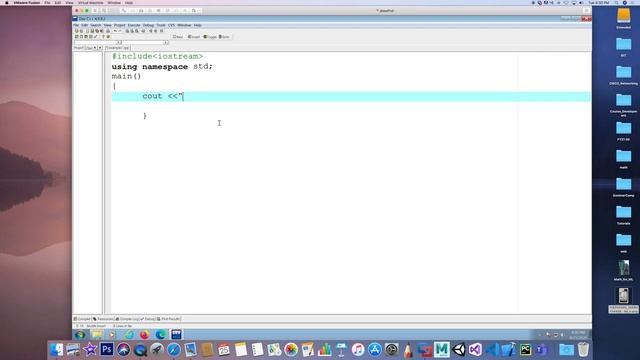The image size is (640, 360).
Task: Open Photos app in Dock
Action: pos(291,350)
